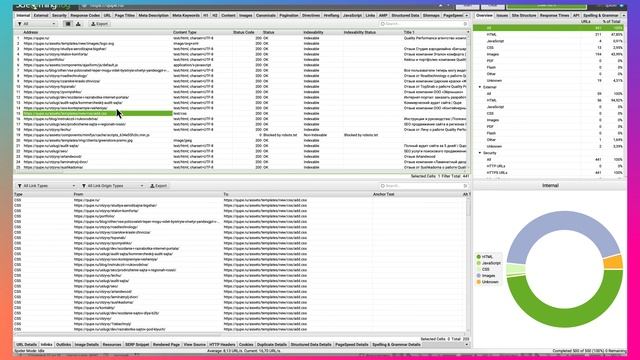Show more top tabs with the overflow arrow
The image size is (640, 360).
pos(467,15)
